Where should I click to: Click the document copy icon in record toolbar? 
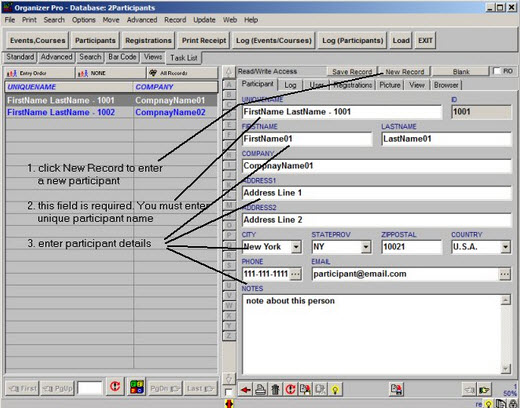(320, 389)
